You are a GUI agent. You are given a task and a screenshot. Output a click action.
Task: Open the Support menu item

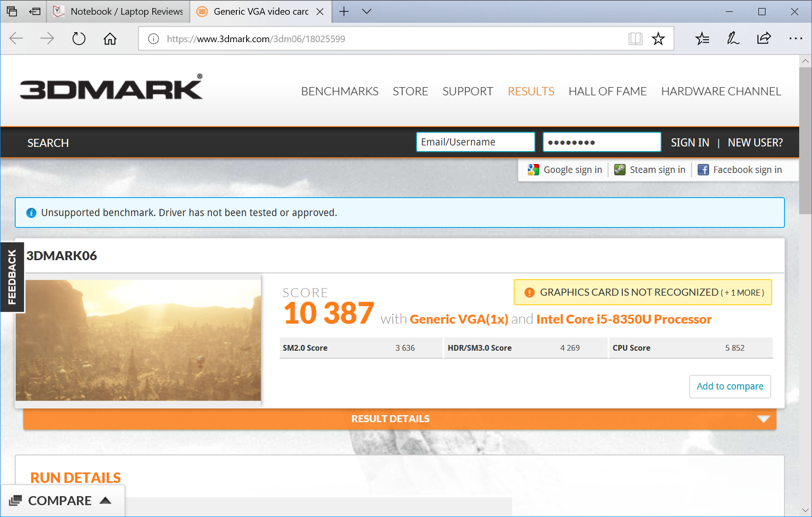click(x=468, y=91)
